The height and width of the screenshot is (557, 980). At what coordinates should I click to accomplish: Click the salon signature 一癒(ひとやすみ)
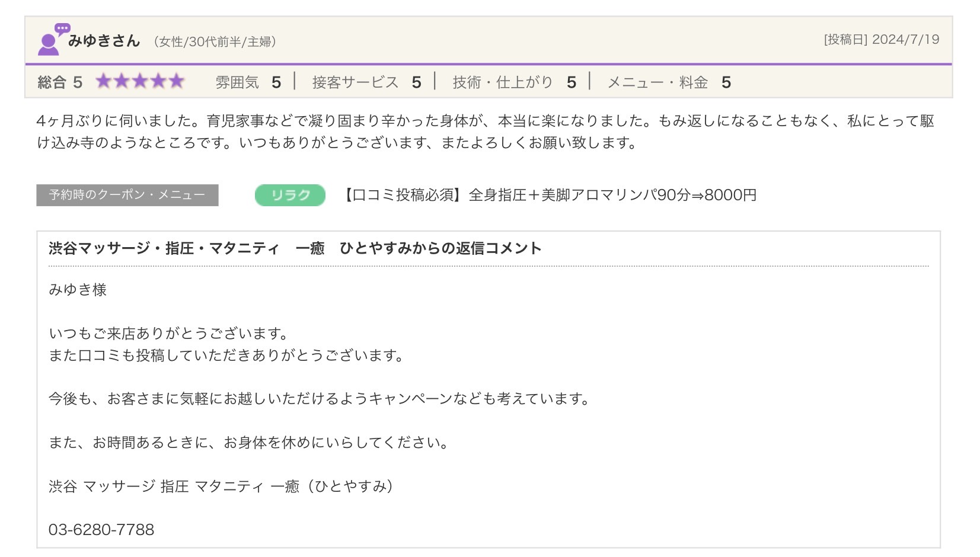click(x=222, y=486)
